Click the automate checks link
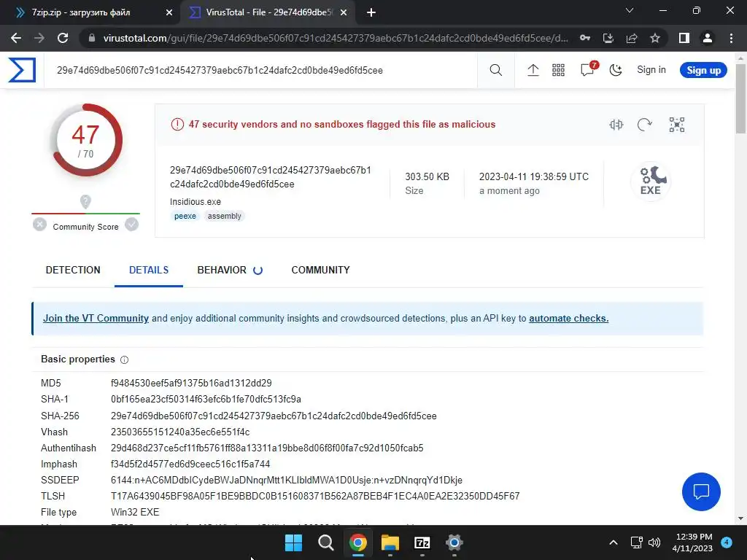 tap(568, 318)
